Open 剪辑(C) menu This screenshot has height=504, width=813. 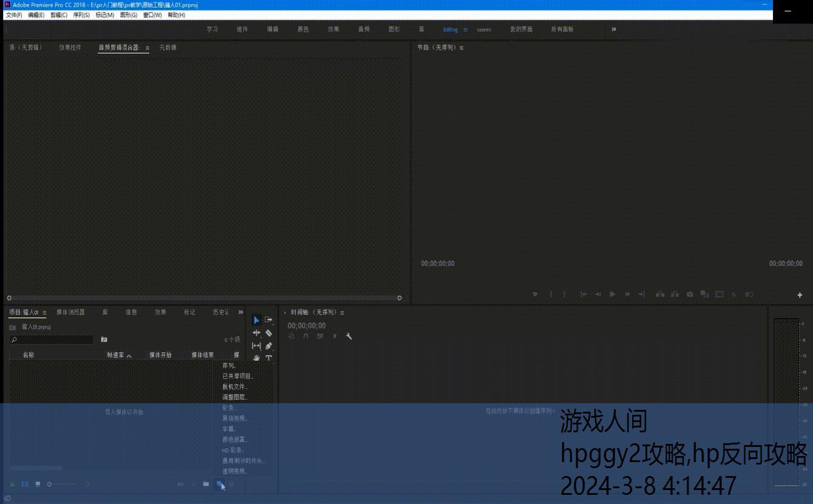pos(59,15)
